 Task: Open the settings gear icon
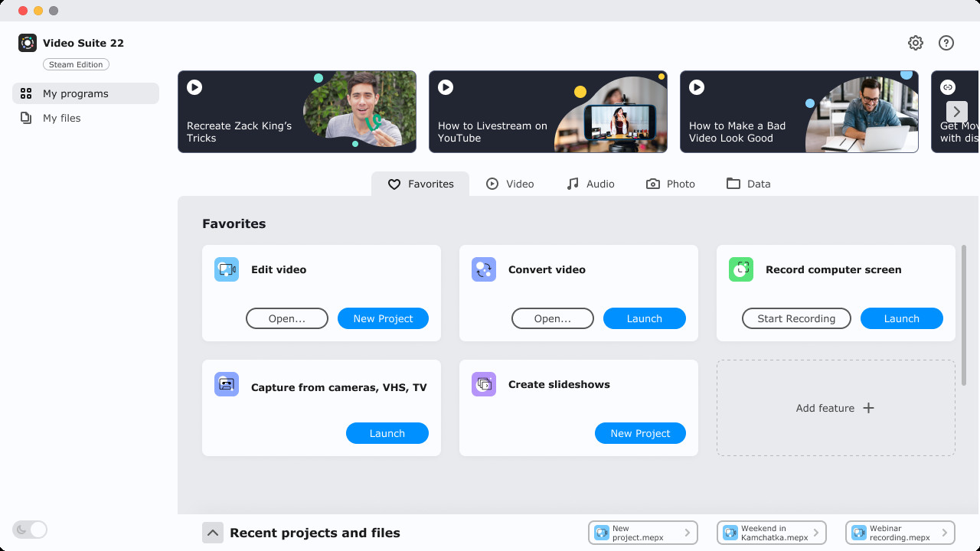916,43
